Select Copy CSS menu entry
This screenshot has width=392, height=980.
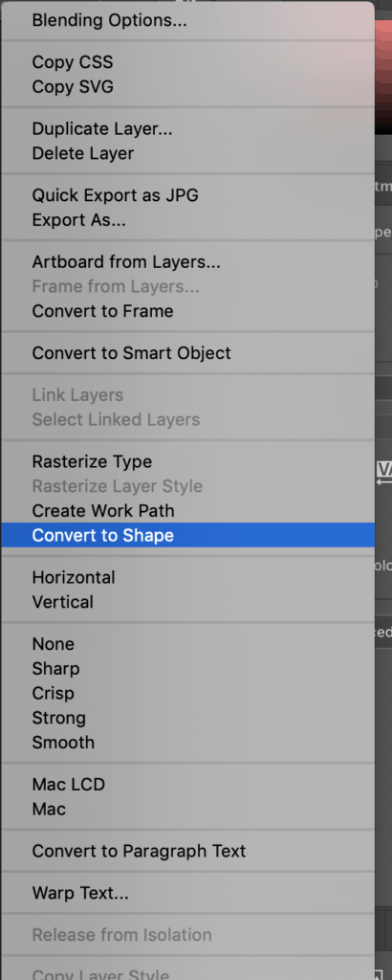[187, 62]
